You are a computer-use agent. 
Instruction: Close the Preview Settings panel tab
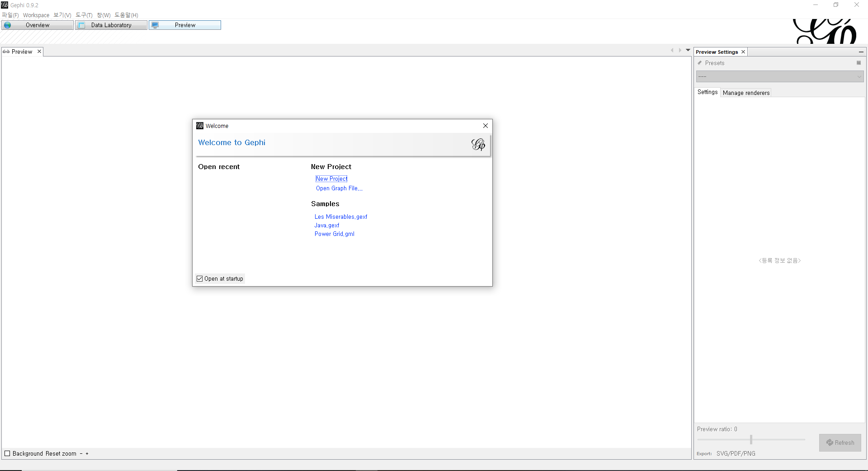click(743, 52)
